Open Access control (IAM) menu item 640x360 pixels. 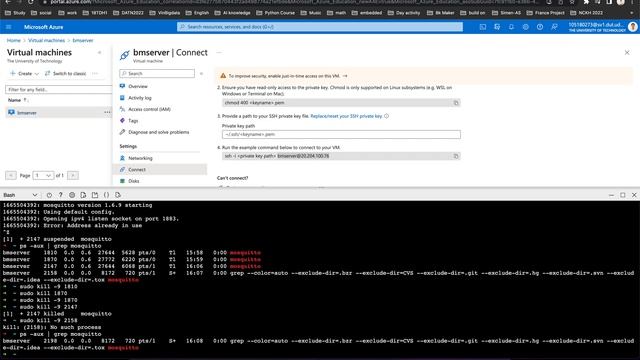tap(149, 109)
